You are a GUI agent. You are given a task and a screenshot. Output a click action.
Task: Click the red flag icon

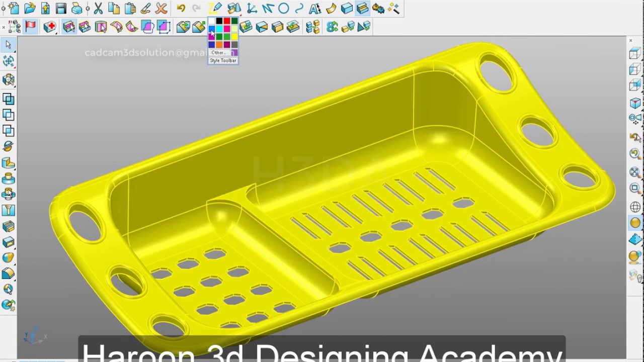click(x=31, y=26)
